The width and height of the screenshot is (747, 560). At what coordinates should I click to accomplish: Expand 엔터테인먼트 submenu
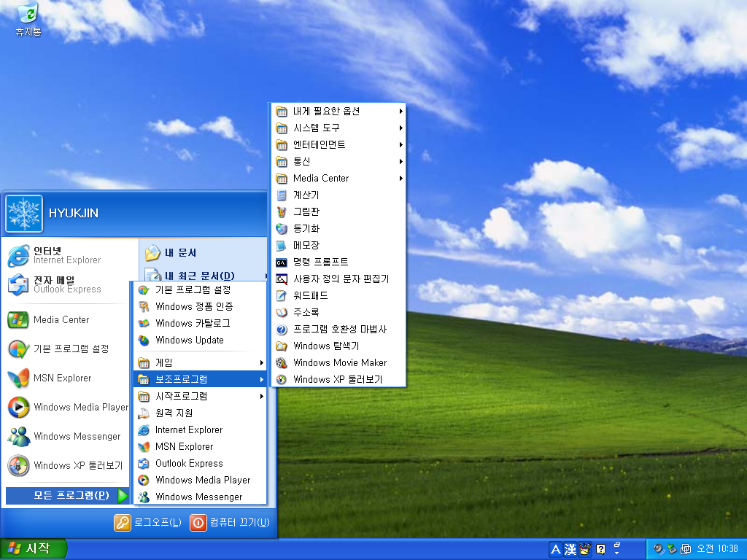point(338,145)
